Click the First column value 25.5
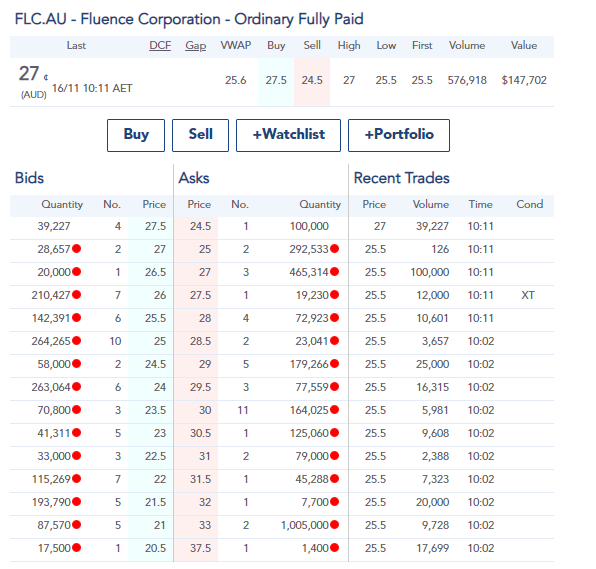 (x=422, y=80)
